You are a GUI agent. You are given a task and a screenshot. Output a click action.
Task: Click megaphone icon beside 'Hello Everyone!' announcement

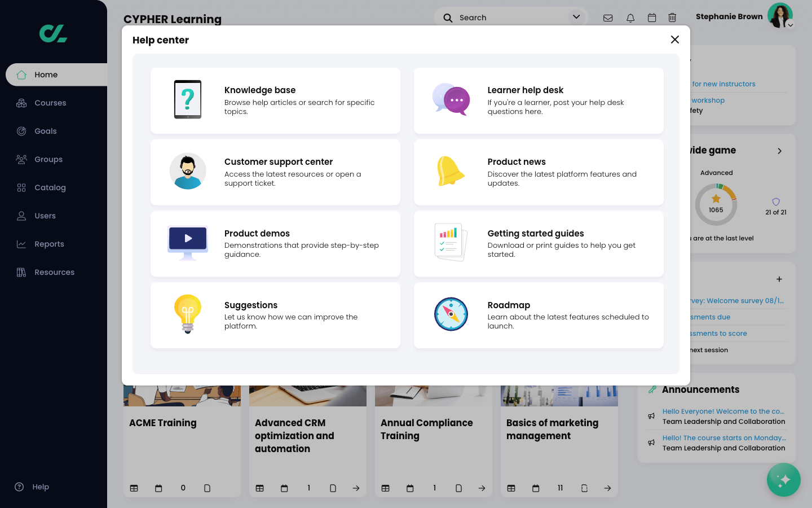pos(651,416)
